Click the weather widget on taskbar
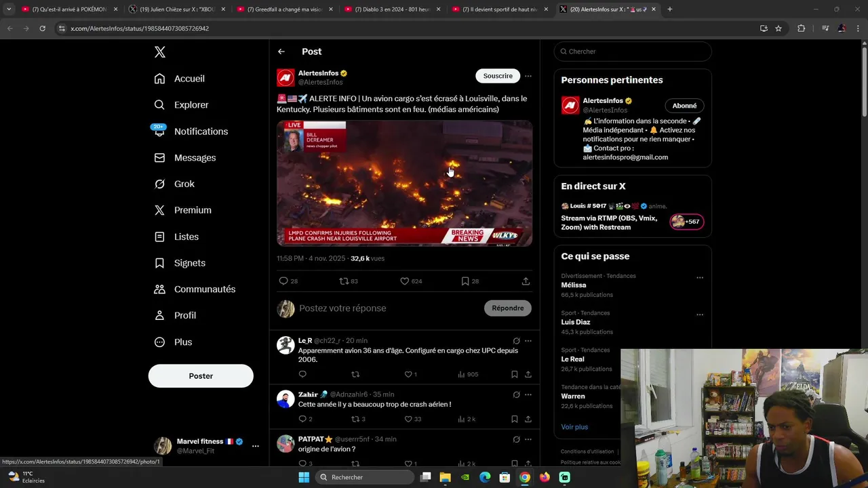 (x=27, y=477)
